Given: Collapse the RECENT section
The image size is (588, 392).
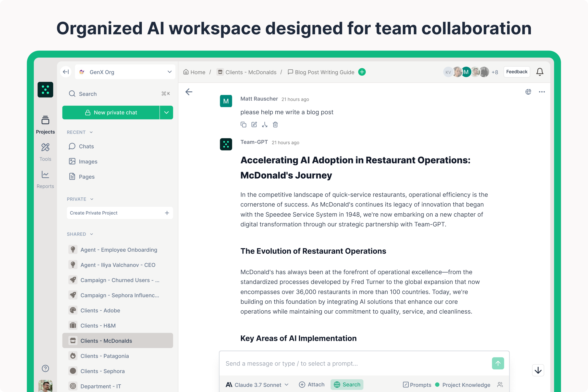Looking at the screenshot, I should (x=91, y=132).
